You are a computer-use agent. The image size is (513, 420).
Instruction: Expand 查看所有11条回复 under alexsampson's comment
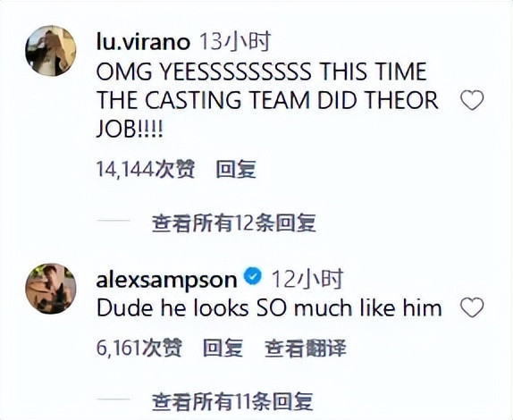[232, 401]
